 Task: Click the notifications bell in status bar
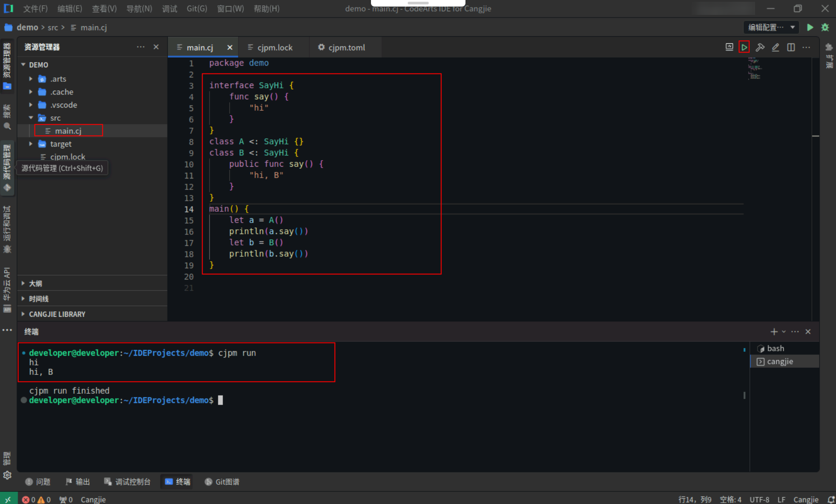tap(831, 499)
